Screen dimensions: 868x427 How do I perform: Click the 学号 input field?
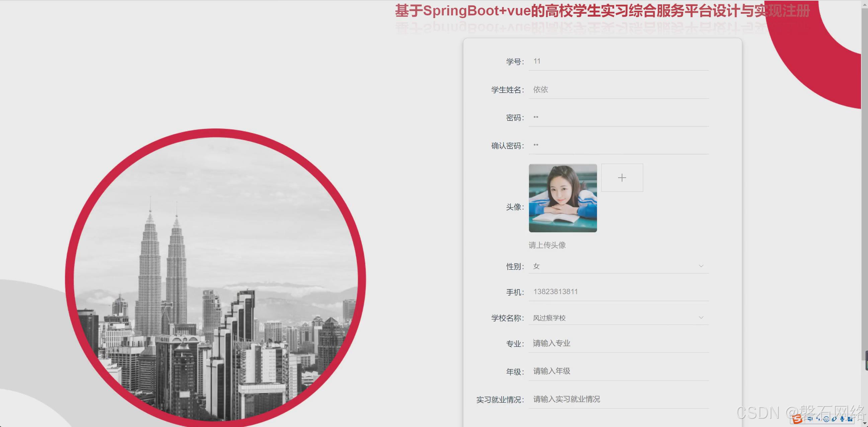[618, 61]
